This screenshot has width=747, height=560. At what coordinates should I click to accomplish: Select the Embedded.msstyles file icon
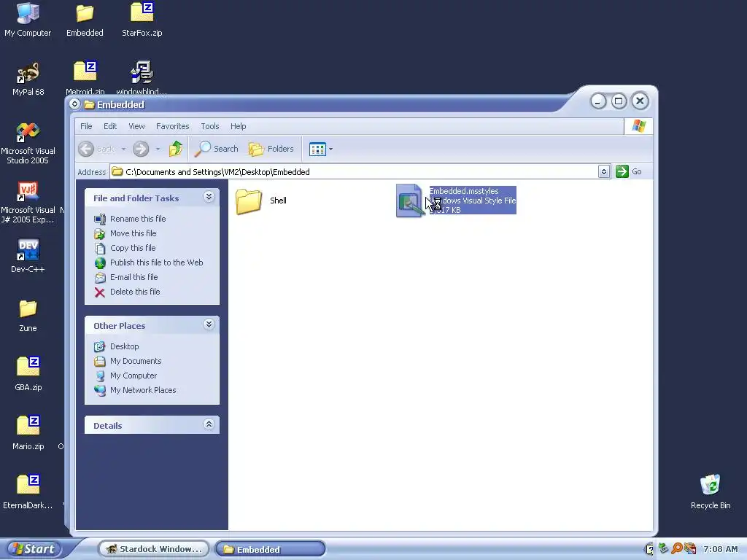[x=410, y=201]
